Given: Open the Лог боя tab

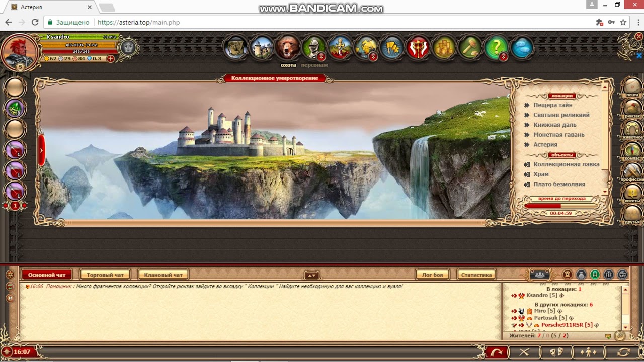Looking at the screenshot, I should (x=432, y=275).
